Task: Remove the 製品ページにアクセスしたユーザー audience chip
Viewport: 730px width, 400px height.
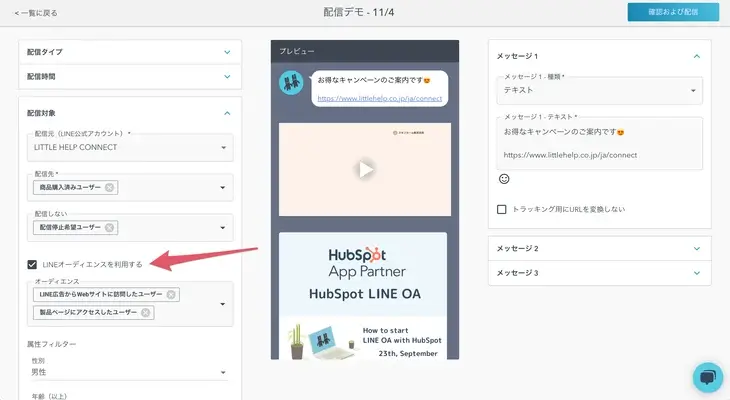Action: pos(146,312)
